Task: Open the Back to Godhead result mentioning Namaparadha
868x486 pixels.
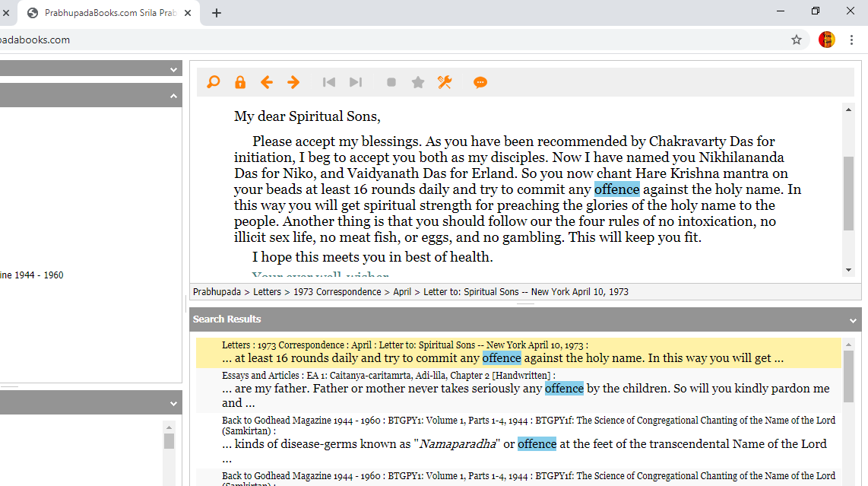Action: pyautogui.click(x=518, y=441)
